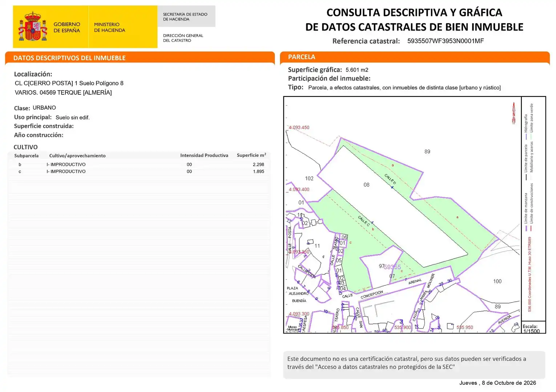556x392 pixels.
Task: Click the date "Jueves, 8 de Octubre de 2026"
Action: click(497, 383)
